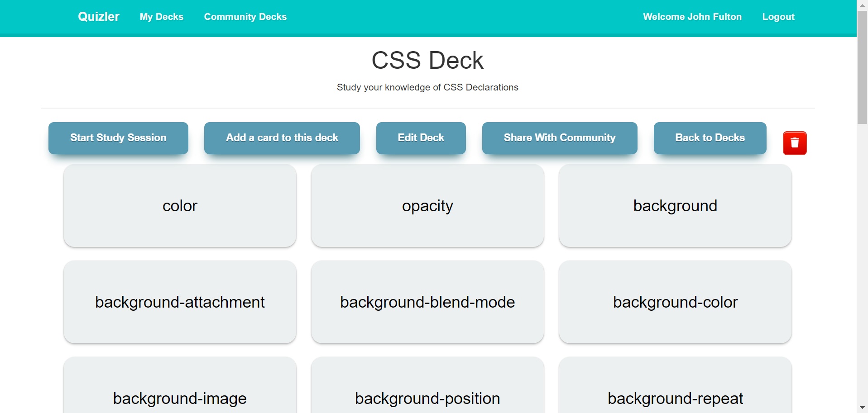The height and width of the screenshot is (413, 868).
Task: Open the background-attachment card
Action: 180,302
